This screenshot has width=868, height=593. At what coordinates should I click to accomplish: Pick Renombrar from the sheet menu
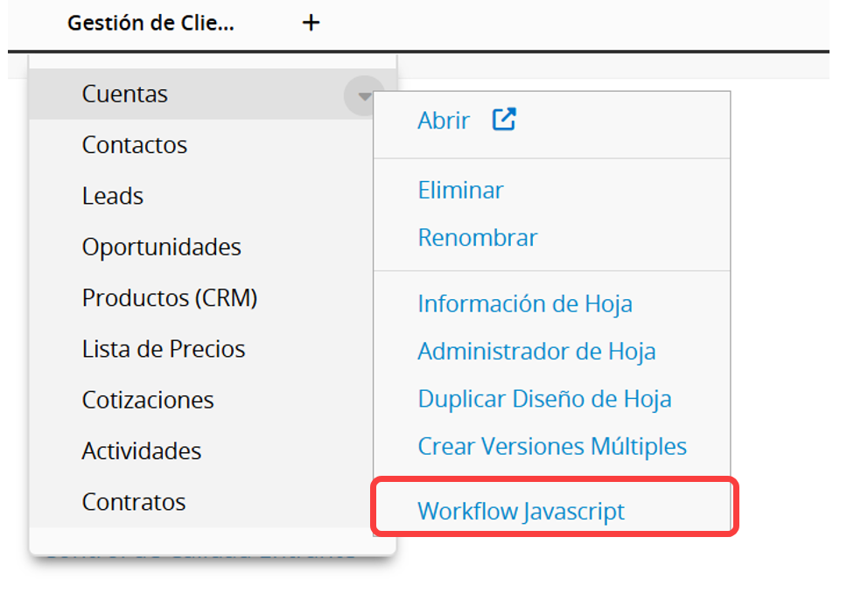(x=477, y=238)
